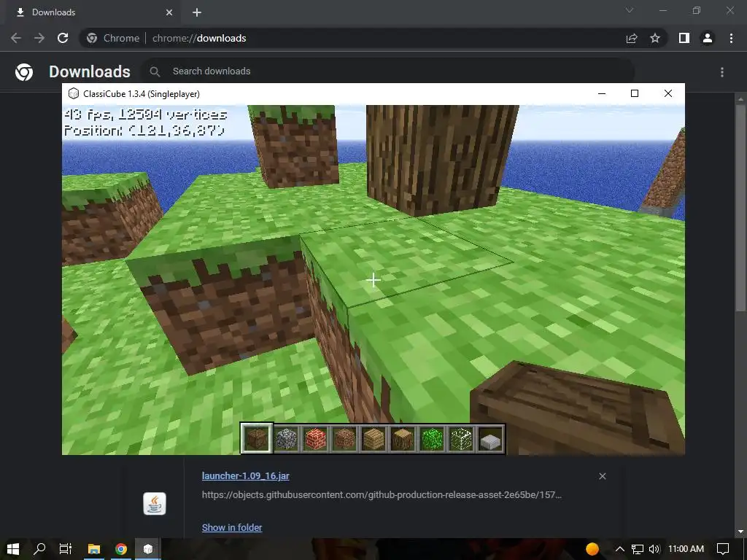Select the wooden planks block in hotbar

(x=373, y=438)
